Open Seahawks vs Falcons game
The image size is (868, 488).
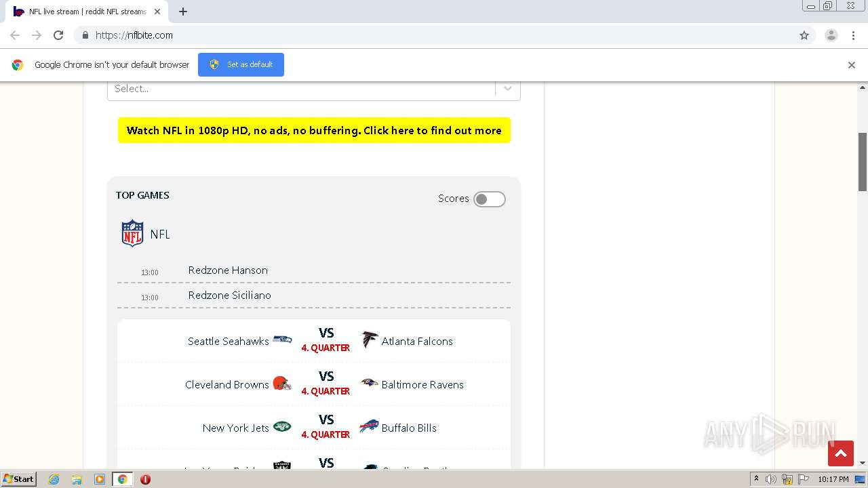point(314,341)
